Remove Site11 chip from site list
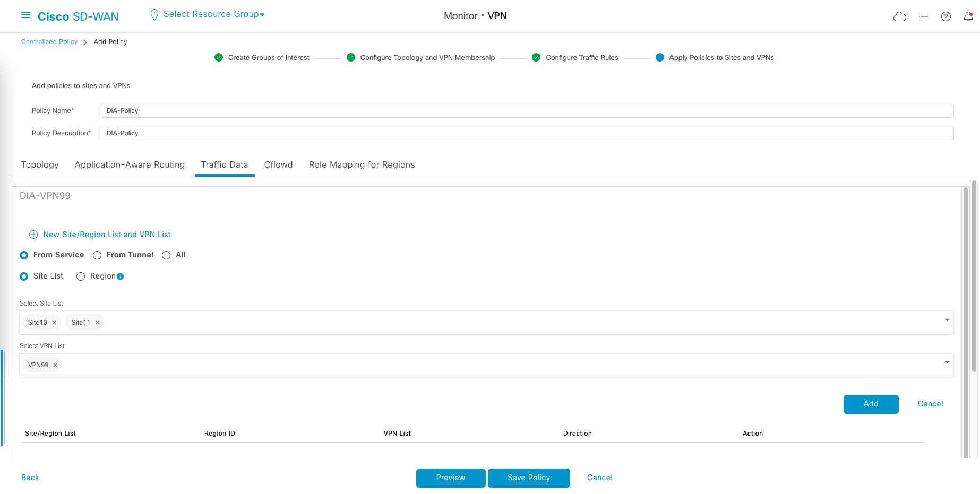Viewport: 980px width, 494px height. tap(98, 323)
